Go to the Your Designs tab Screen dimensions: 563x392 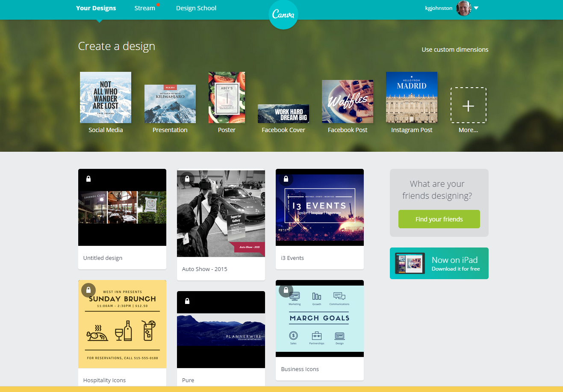pos(96,8)
